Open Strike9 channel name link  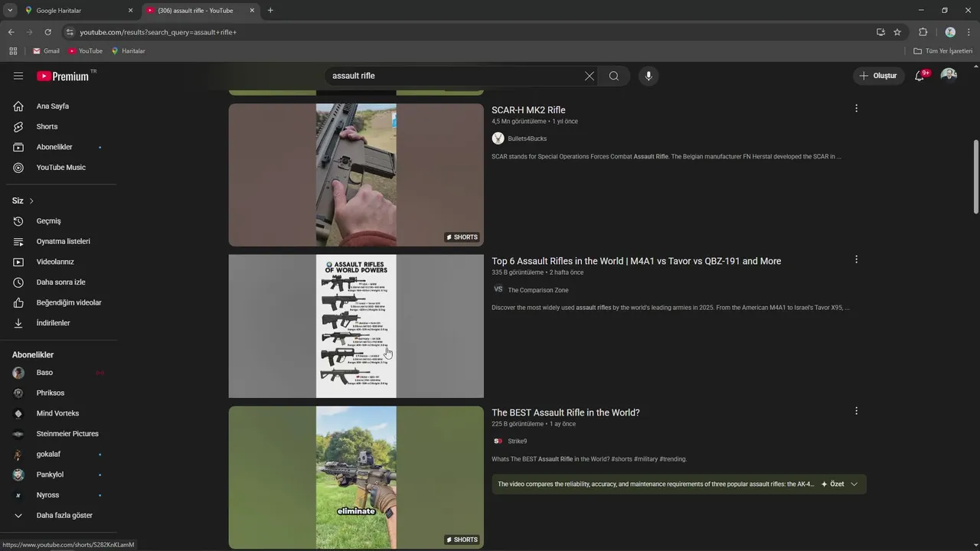pyautogui.click(x=518, y=442)
